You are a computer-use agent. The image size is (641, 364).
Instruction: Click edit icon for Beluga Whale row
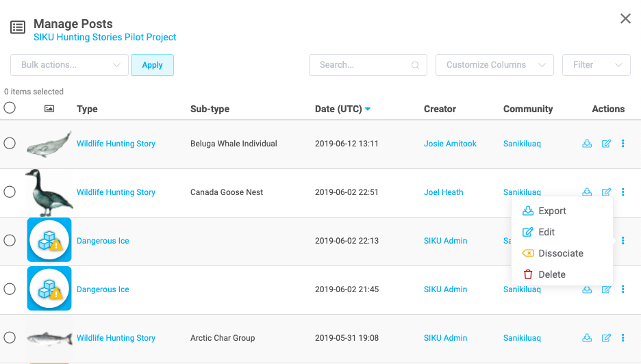[x=606, y=144]
